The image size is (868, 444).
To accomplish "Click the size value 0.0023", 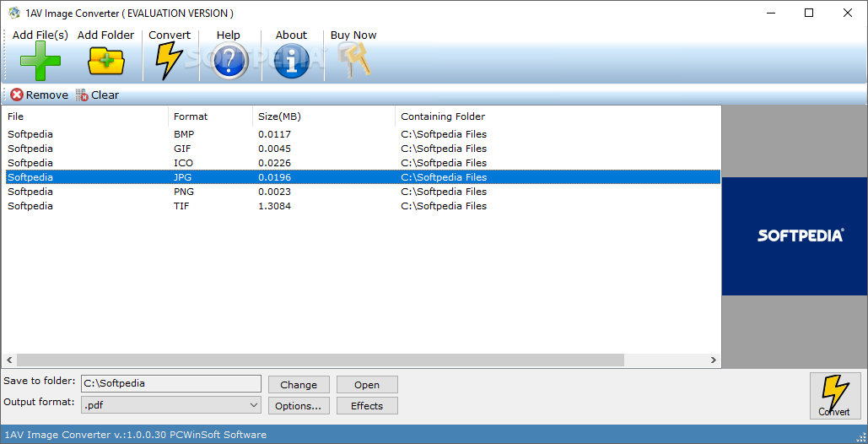I will click(275, 192).
